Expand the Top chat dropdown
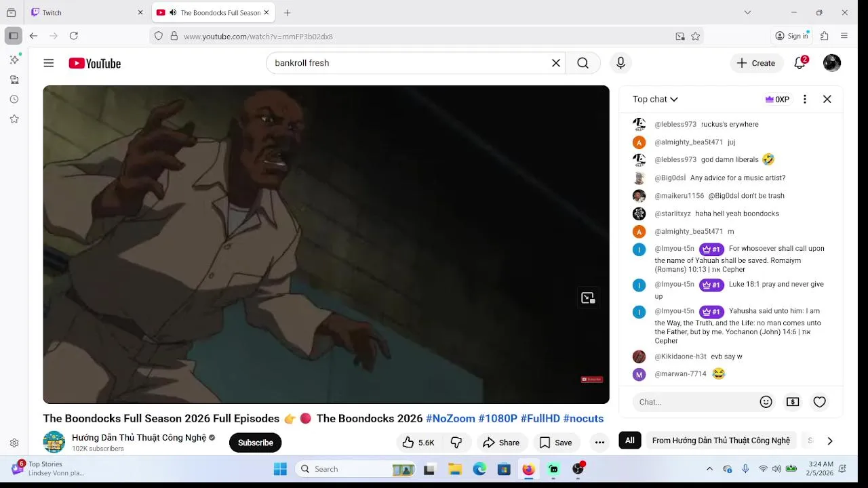Screen dimensions: 868x488 point(655,99)
